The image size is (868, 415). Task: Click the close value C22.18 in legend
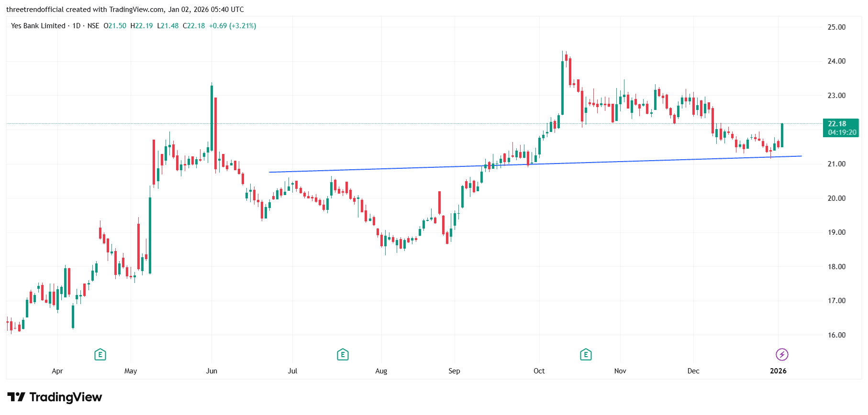click(194, 26)
